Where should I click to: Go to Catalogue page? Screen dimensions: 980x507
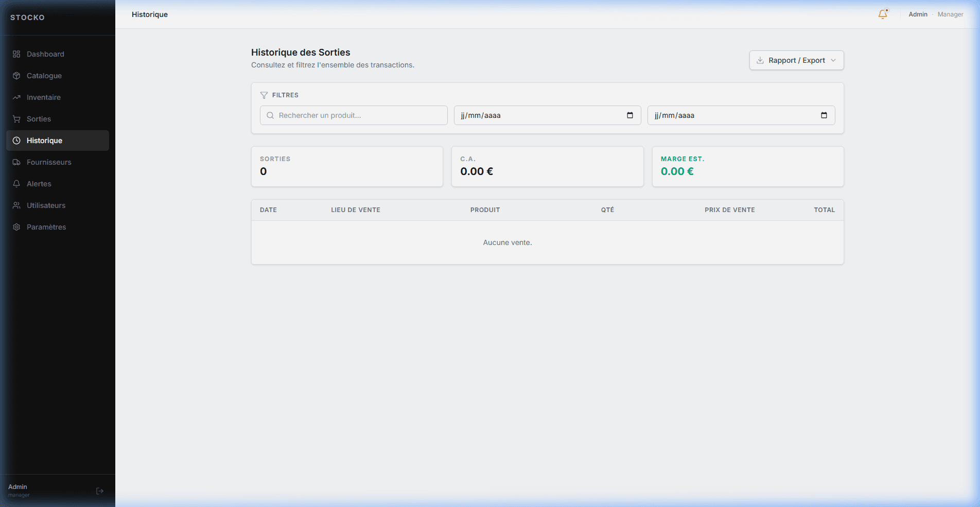click(x=58, y=76)
